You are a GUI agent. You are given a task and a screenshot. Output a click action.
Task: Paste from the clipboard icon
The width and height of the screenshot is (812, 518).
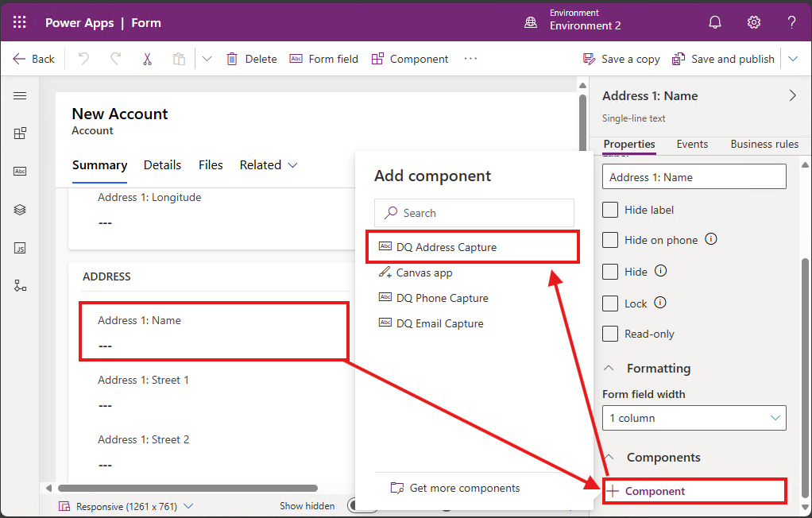coord(179,59)
